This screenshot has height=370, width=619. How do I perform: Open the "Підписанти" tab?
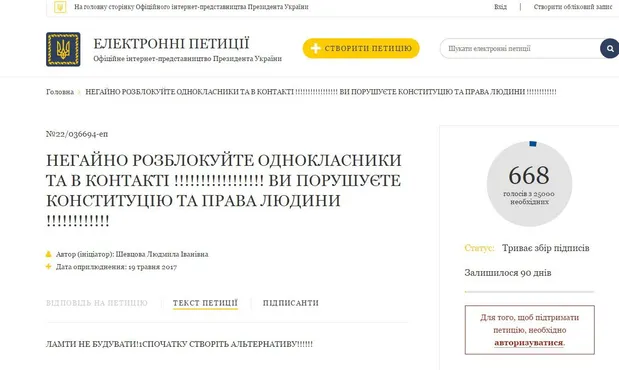tap(291, 303)
